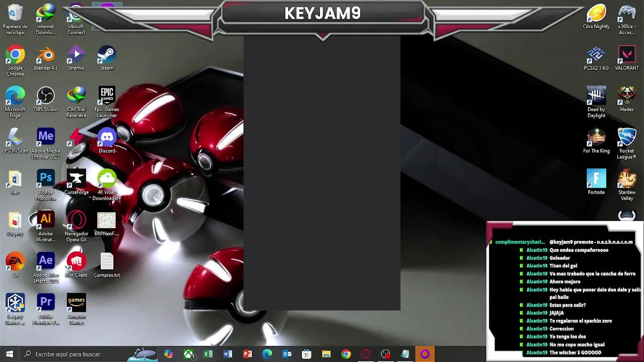Open the EA app shortcut
This screenshot has width=644, height=362.
(15, 265)
